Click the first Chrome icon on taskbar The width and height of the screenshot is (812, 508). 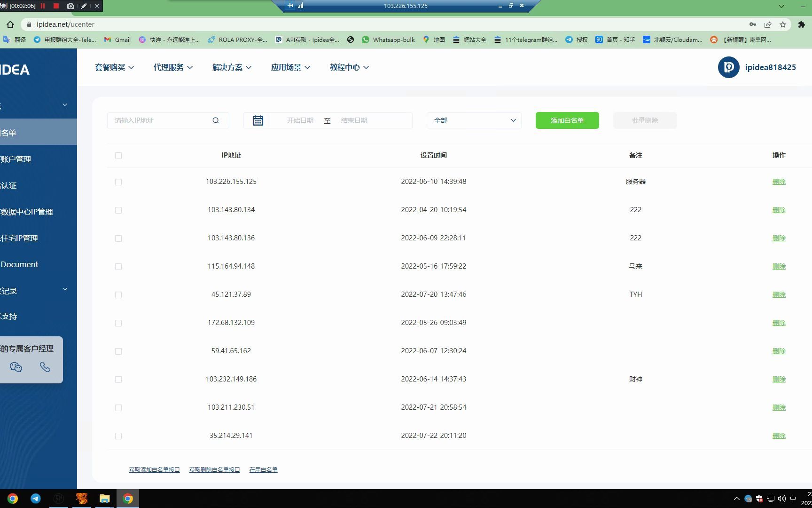click(13, 499)
